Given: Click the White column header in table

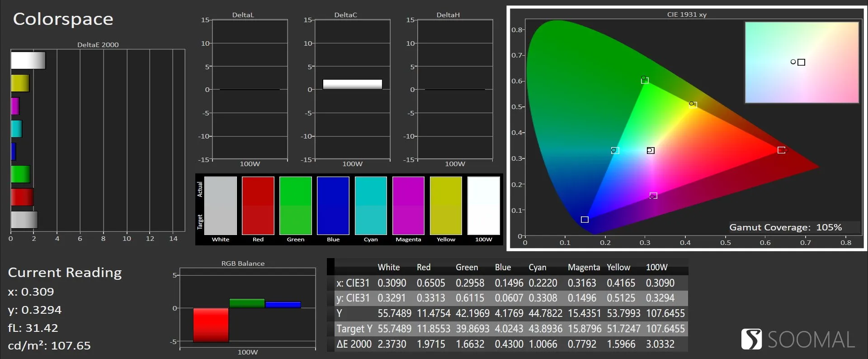Looking at the screenshot, I should tap(389, 267).
